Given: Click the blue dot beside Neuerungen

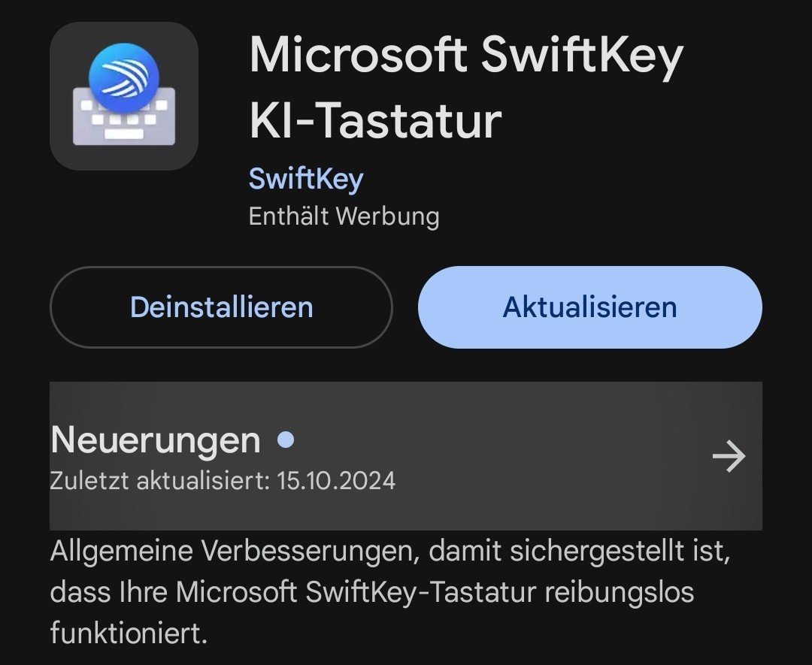Looking at the screenshot, I should (x=286, y=440).
